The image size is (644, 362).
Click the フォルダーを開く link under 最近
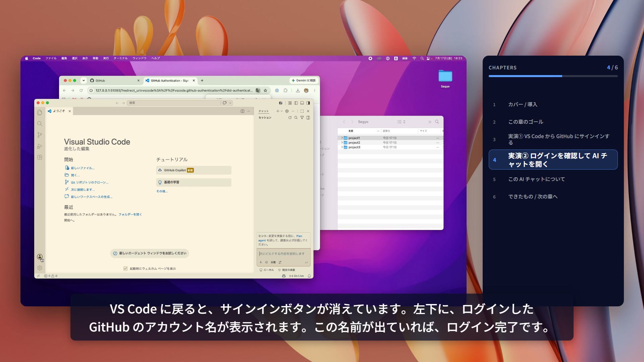point(130,215)
